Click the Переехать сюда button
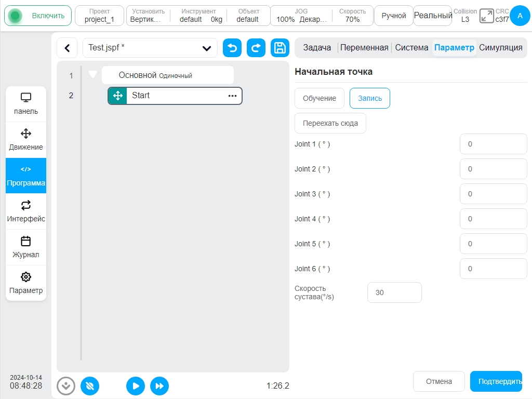 [330, 123]
